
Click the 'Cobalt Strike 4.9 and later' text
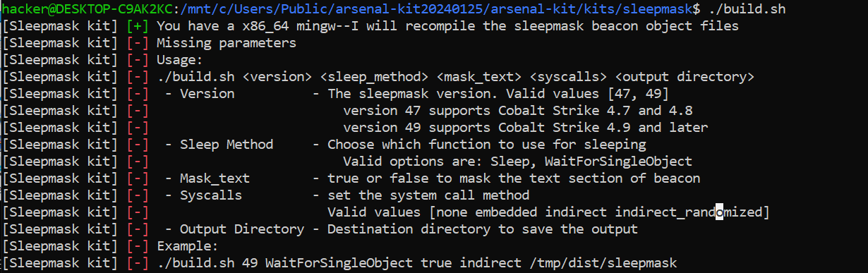(607, 127)
